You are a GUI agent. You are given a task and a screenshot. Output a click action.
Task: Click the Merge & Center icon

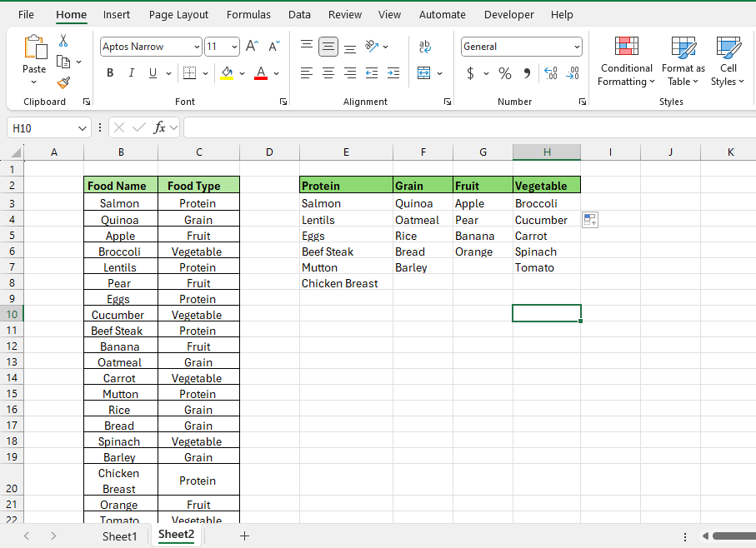[423, 73]
